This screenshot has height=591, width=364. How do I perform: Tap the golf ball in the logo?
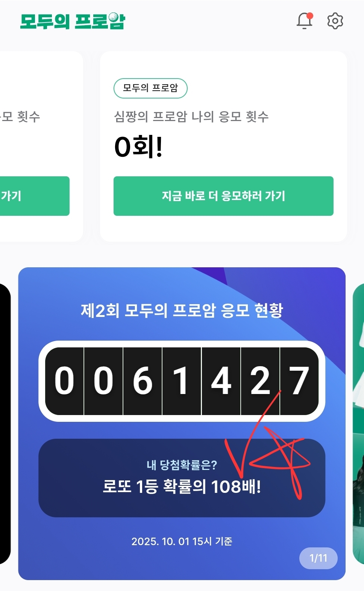(x=114, y=17)
